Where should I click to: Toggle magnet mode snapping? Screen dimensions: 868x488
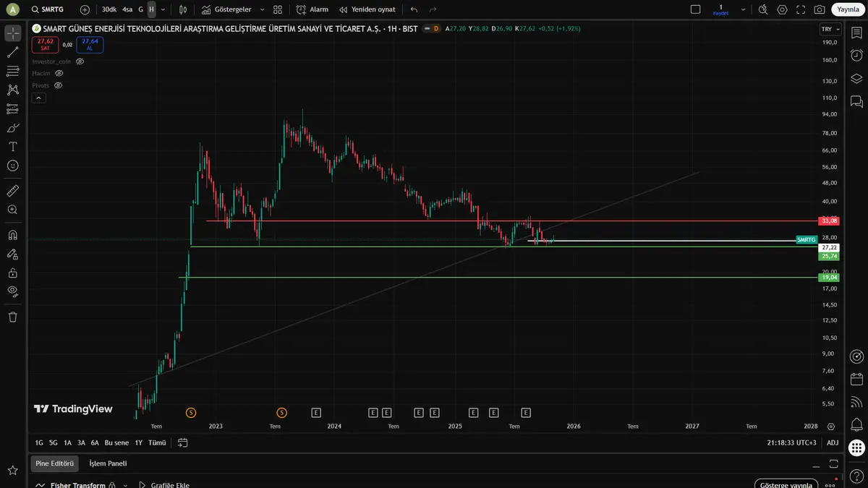click(x=13, y=235)
